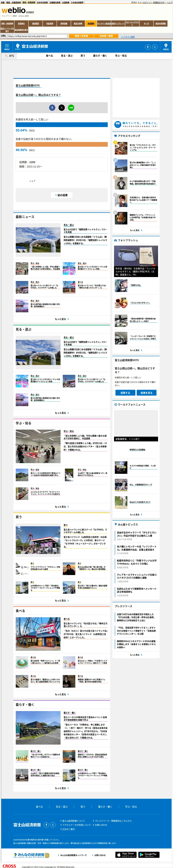Expand もっと見る in main 暮らす・働く section
The height and width of the screenshot is (868, 173).
[x=62, y=788]
